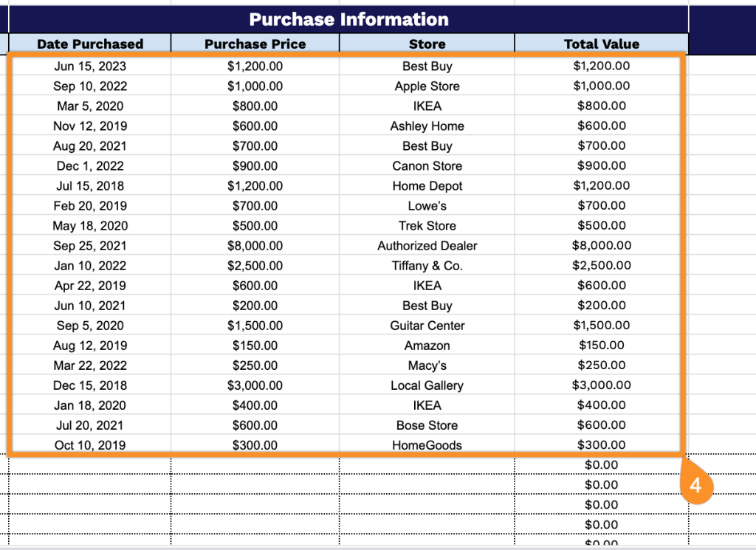Select the Guitar Center cell
Screen dimensions: 756x550
tap(427, 326)
